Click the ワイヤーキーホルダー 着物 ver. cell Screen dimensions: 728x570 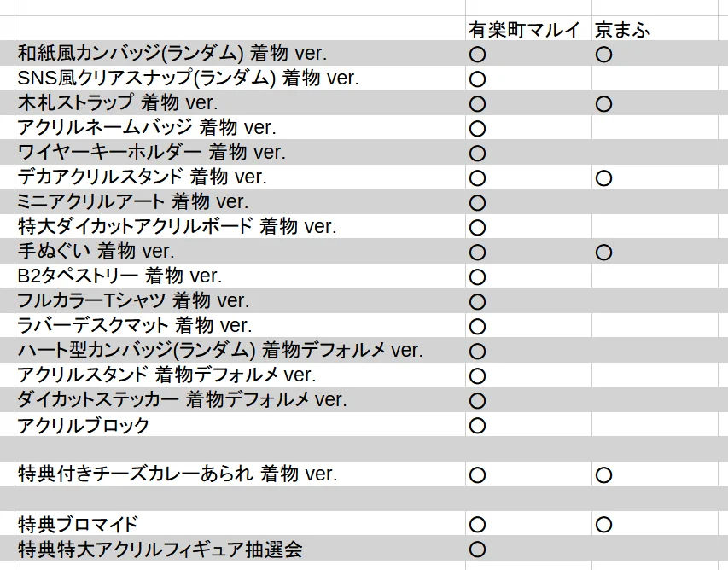click(x=240, y=152)
